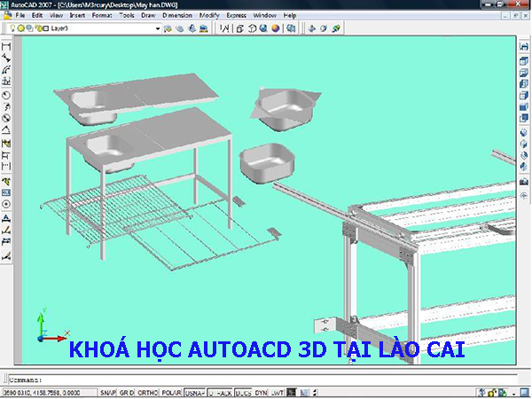Viewport: 532px width, 399px height.
Task: Click into the Command line input
Action: point(262,380)
